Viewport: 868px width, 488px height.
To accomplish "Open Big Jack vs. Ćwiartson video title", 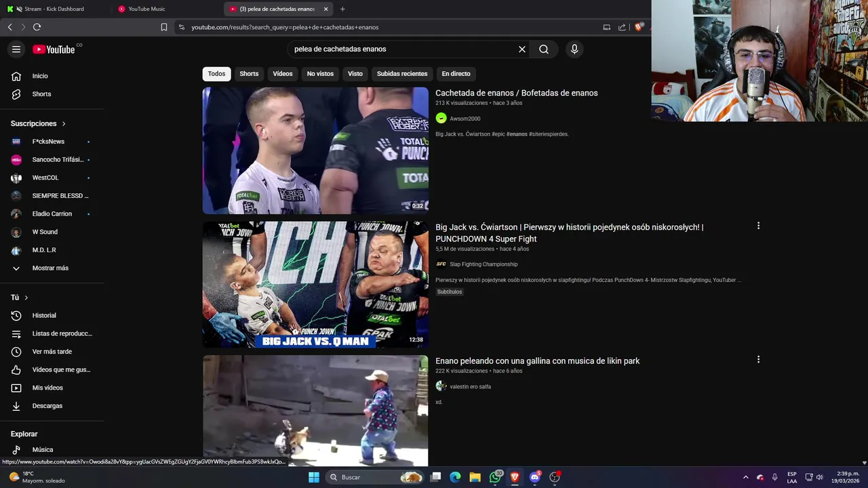I will 570,233.
